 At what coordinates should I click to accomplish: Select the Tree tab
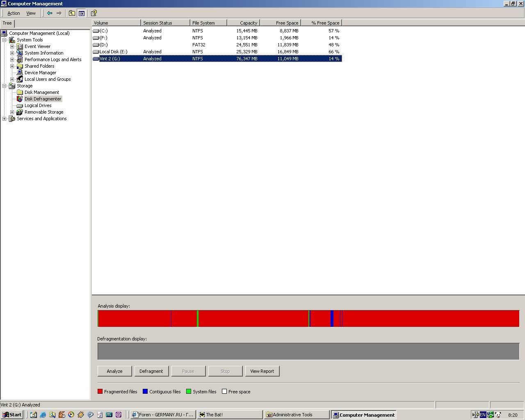pos(7,23)
